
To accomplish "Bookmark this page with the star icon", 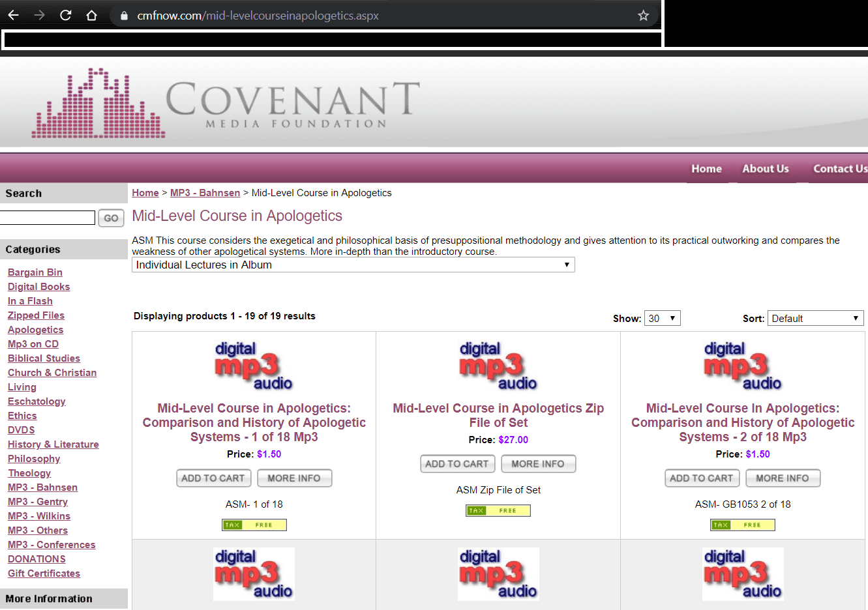I will tap(643, 16).
